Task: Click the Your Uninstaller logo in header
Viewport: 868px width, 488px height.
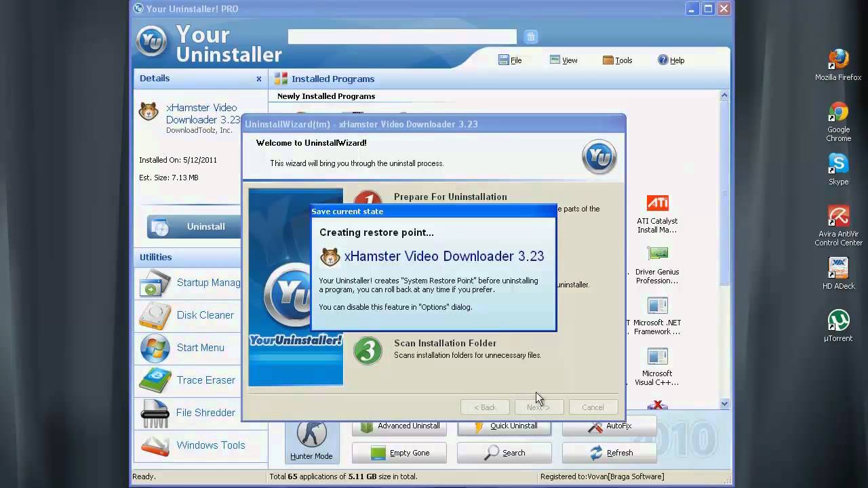Action: pyautogui.click(x=151, y=41)
